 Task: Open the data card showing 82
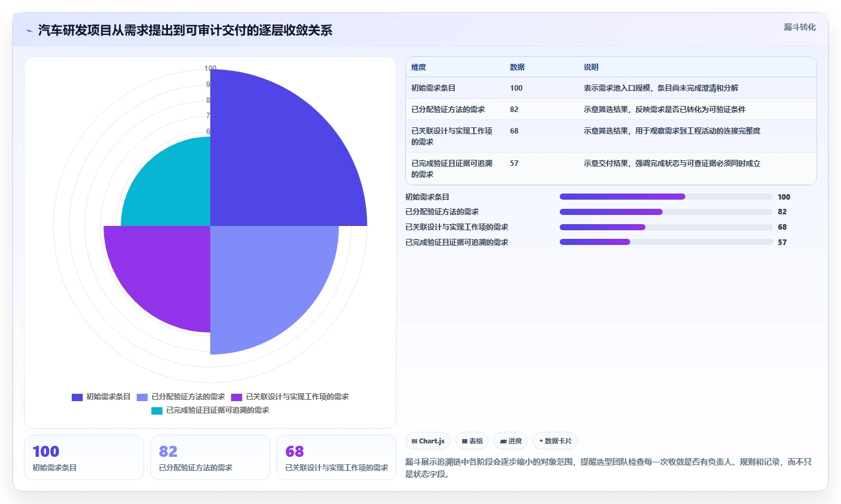click(210, 457)
